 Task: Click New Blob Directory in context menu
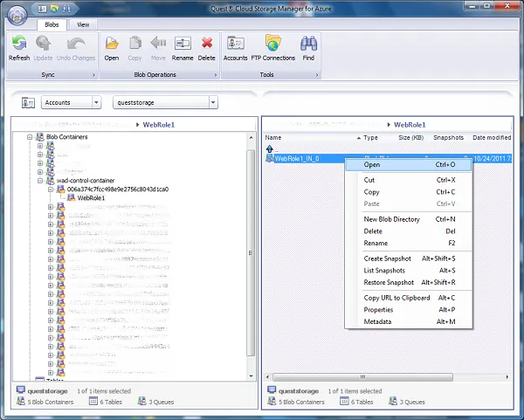click(391, 219)
